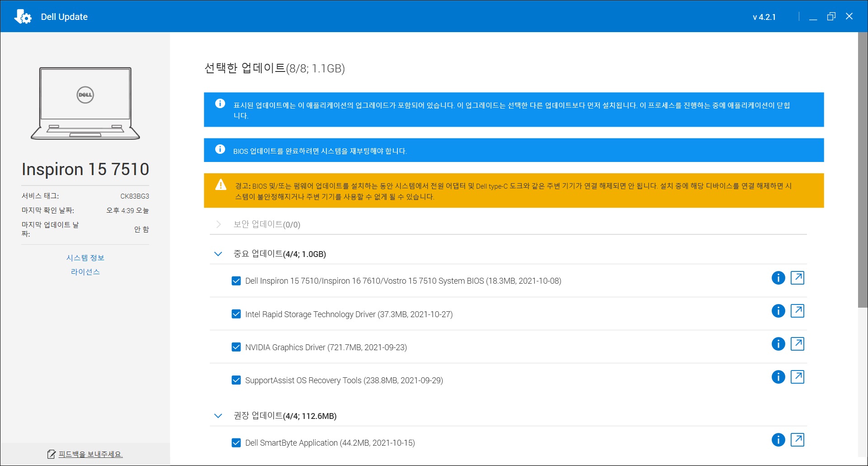Image resolution: width=868 pixels, height=466 pixels.
Task: Collapse the 중요 업데이트 section
Action: tap(218, 254)
